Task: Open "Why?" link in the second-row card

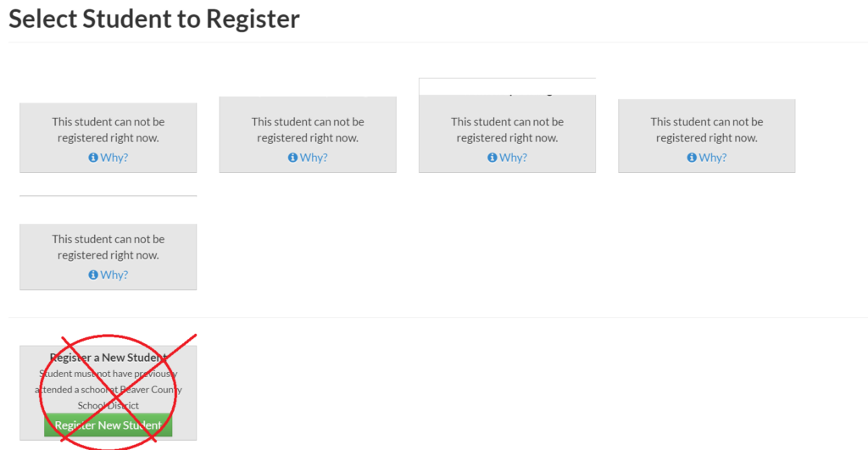Action: (114, 275)
